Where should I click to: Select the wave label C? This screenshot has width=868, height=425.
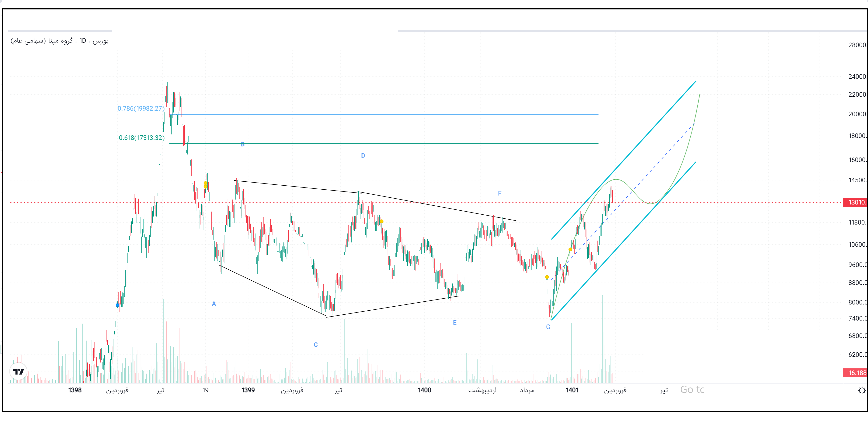pyautogui.click(x=316, y=345)
